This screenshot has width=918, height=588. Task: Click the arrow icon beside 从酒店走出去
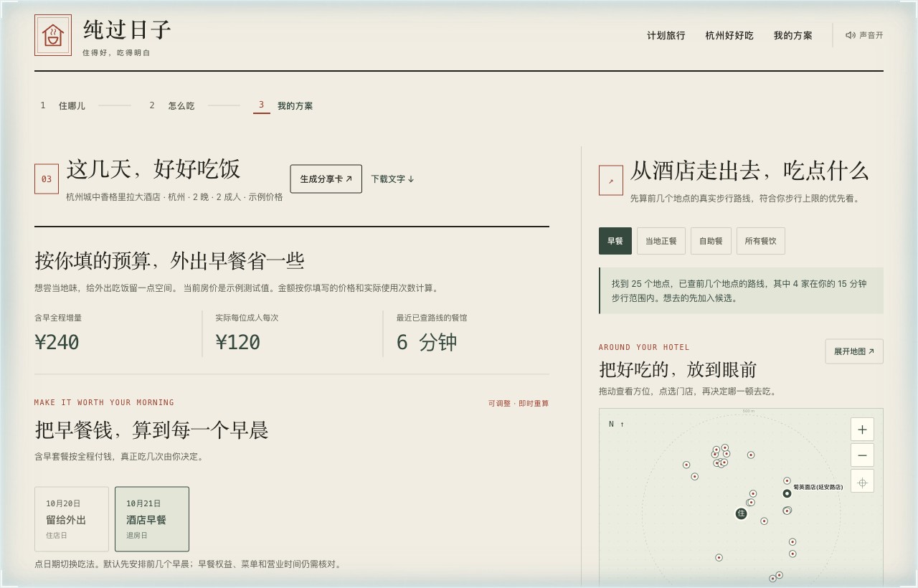pyautogui.click(x=611, y=180)
